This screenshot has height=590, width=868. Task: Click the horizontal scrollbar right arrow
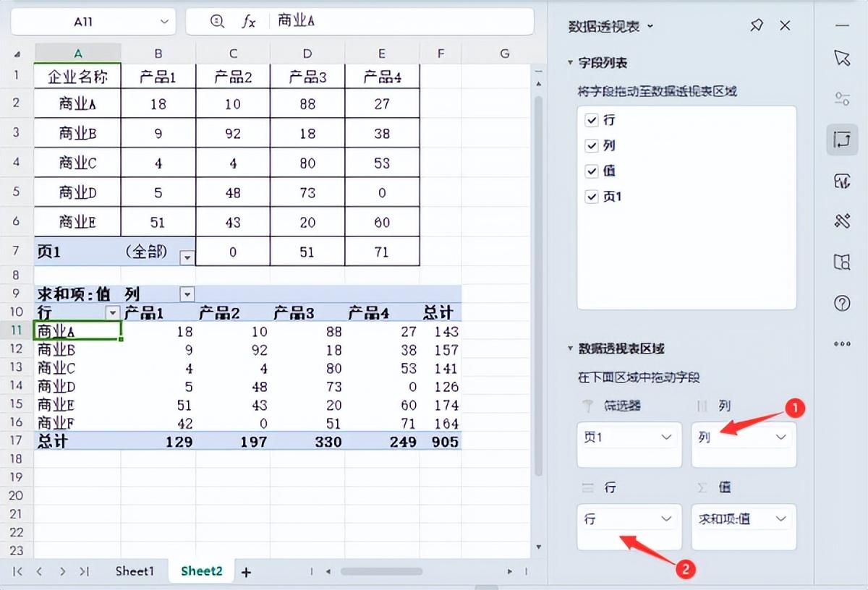[x=511, y=572]
